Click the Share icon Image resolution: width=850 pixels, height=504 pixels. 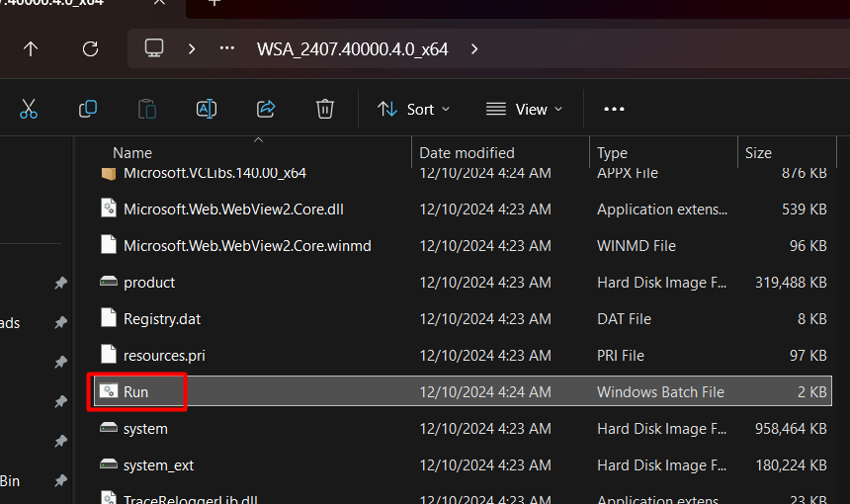point(266,109)
